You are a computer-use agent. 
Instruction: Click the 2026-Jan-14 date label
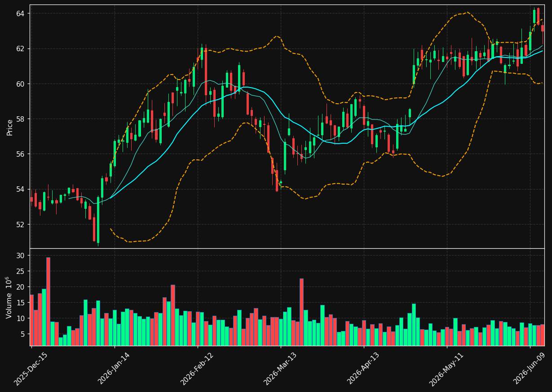click(x=114, y=369)
